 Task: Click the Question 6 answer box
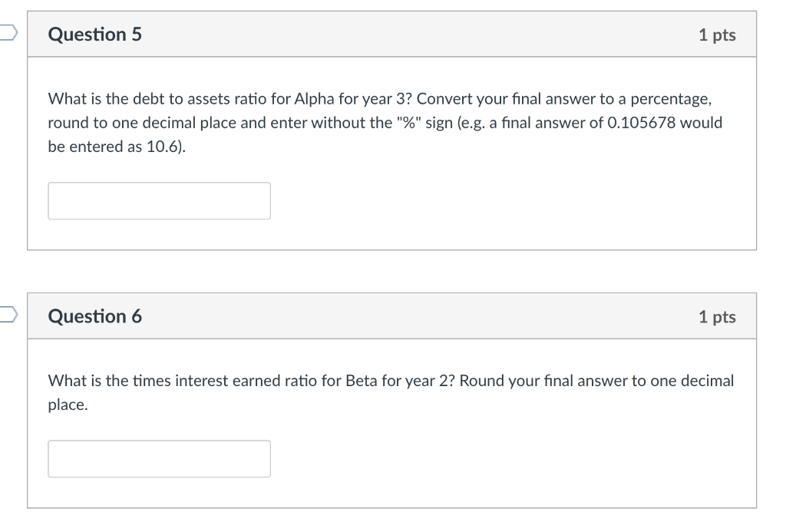(x=159, y=458)
